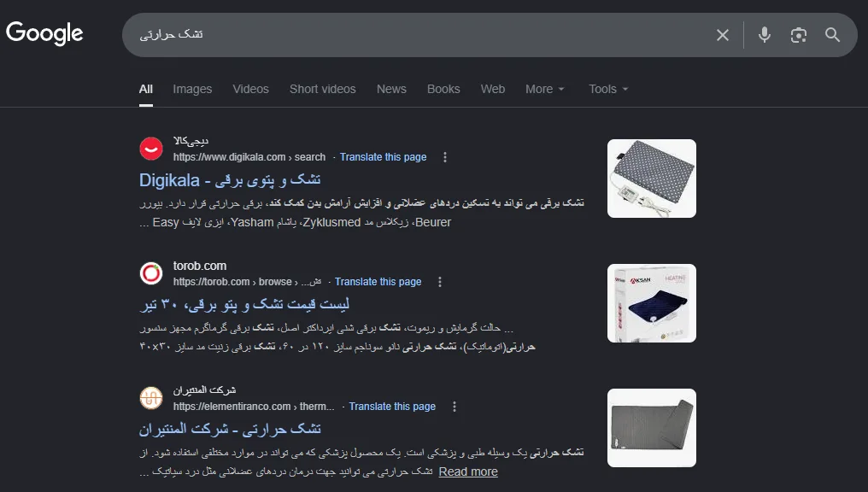
Task: Open the Aksan blue pad box thumbnail
Action: (652, 303)
